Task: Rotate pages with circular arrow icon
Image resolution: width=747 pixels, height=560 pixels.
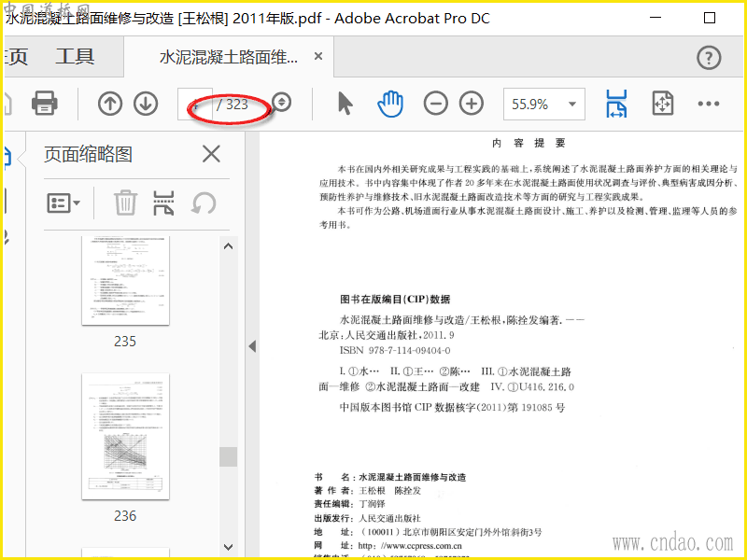Action: coord(204,203)
